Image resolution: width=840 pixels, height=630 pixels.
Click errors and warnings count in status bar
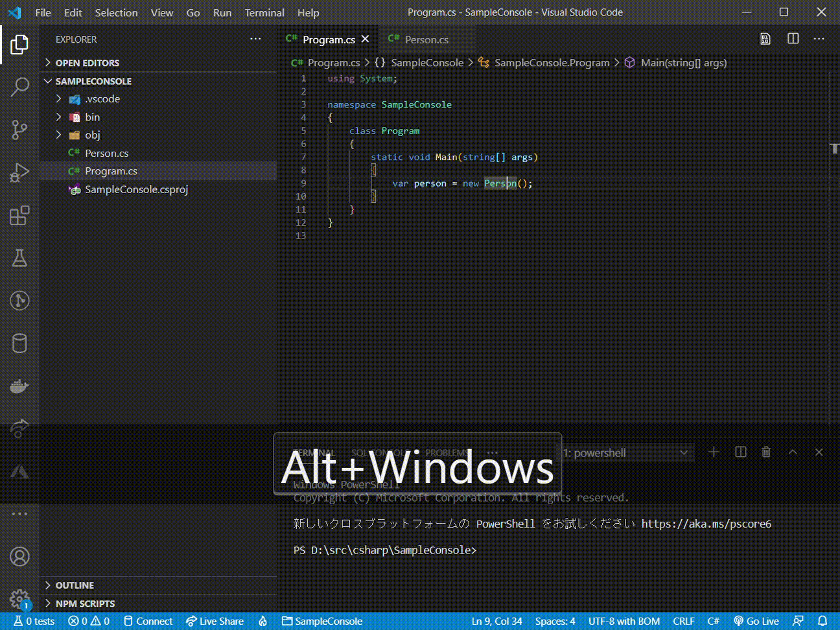click(89, 621)
